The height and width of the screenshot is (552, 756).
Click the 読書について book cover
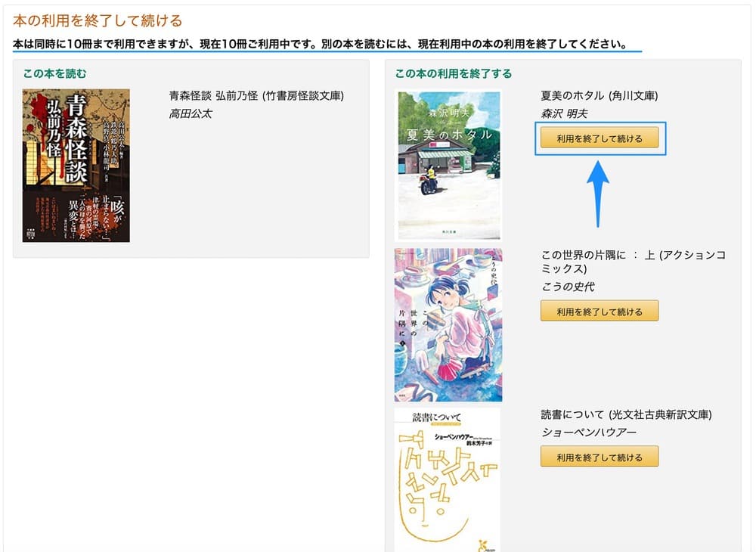point(448,480)
